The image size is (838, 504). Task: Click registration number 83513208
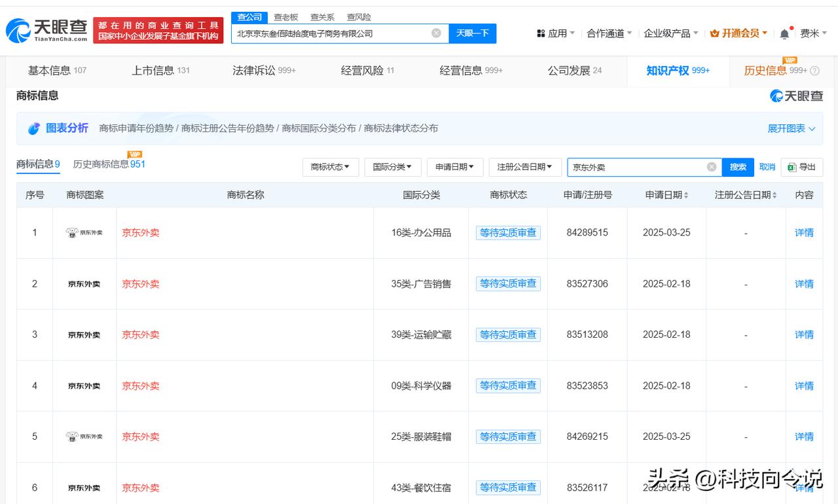click(587, 334)
